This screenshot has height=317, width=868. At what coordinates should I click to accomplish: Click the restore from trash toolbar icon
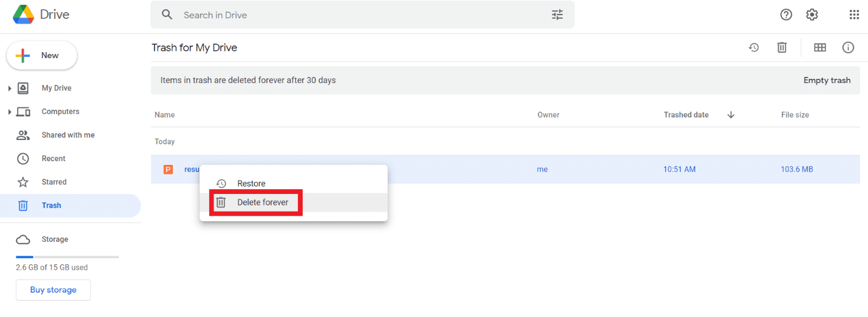(754, 47)
